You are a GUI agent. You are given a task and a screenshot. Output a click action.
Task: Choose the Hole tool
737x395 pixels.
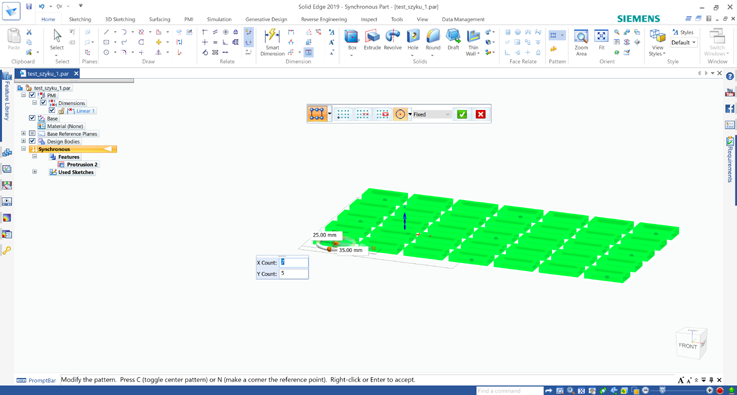(413, 40)
